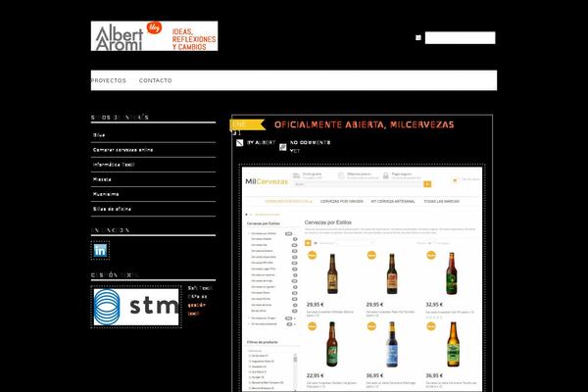
Task: Open the orange 'gestión textil' link
Action: [197, 309]
